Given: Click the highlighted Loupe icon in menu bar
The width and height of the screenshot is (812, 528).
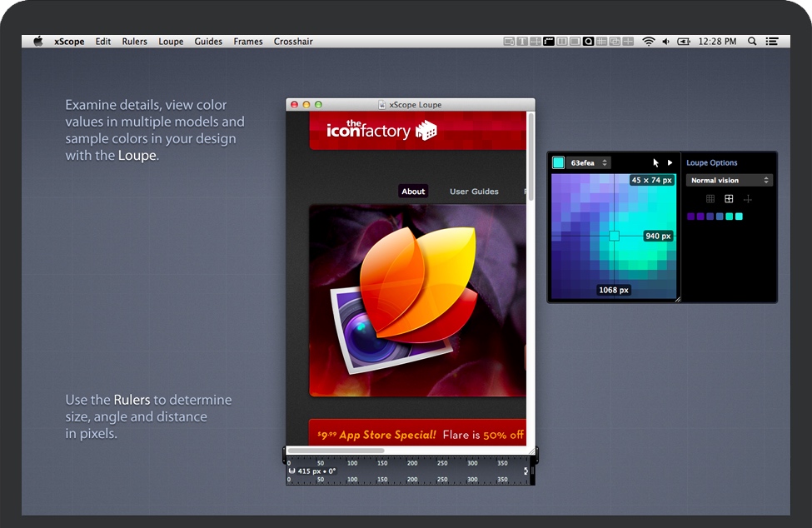Looking at the screenshot, I should pos(588,41).
